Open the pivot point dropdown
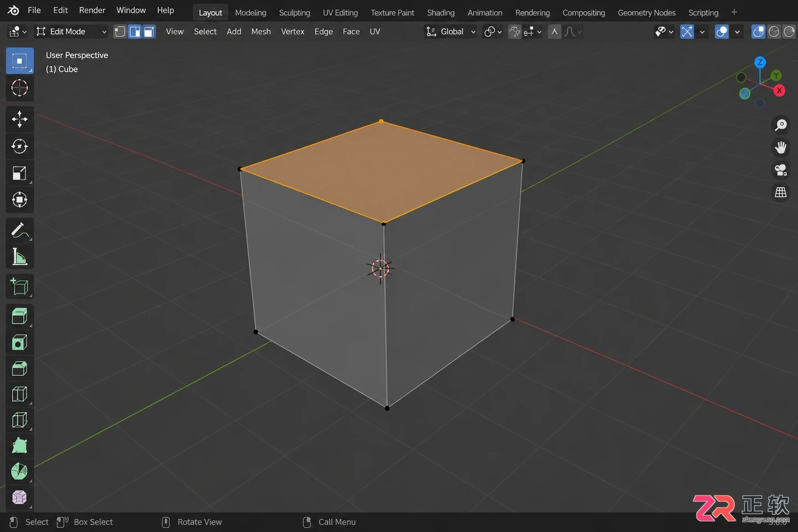This screenshot has width=798, height=532. coord(493,32)
